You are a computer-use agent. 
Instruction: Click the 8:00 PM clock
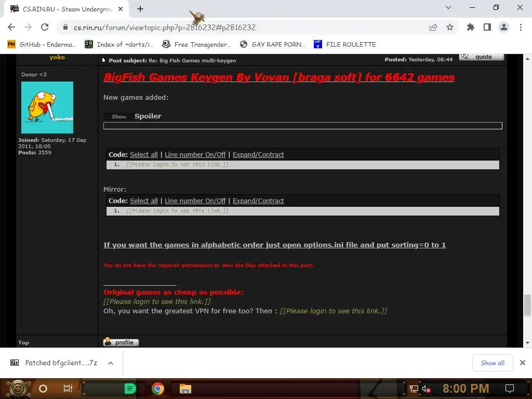point(465,389)
